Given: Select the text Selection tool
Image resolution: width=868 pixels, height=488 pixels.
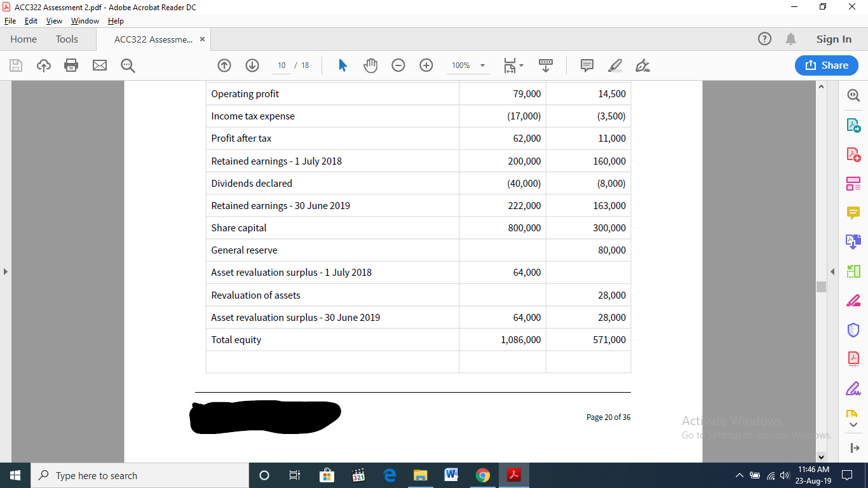Looking at the screenshot, I should pyautogui.click(x=342, y=65).
